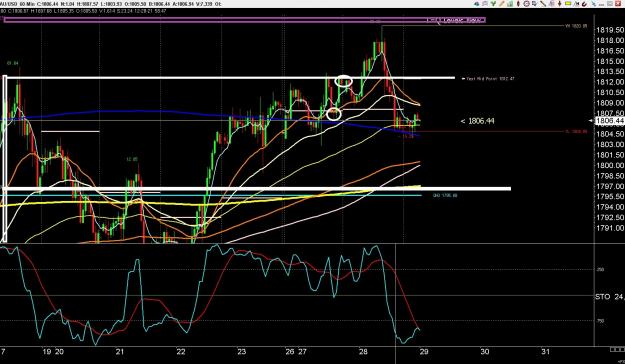Screen dimensions: 625x364
Task: Click date label 23 on time axis
Action: click(x=241, y=352)
